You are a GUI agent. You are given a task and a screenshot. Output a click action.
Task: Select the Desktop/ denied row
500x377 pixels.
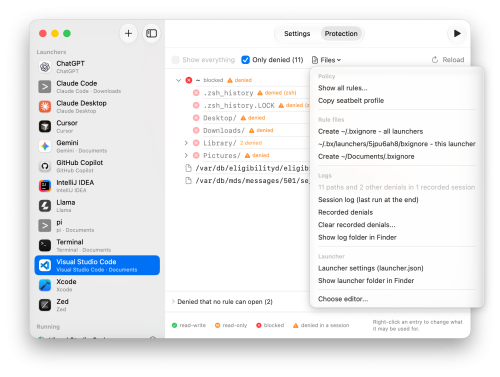252,118
